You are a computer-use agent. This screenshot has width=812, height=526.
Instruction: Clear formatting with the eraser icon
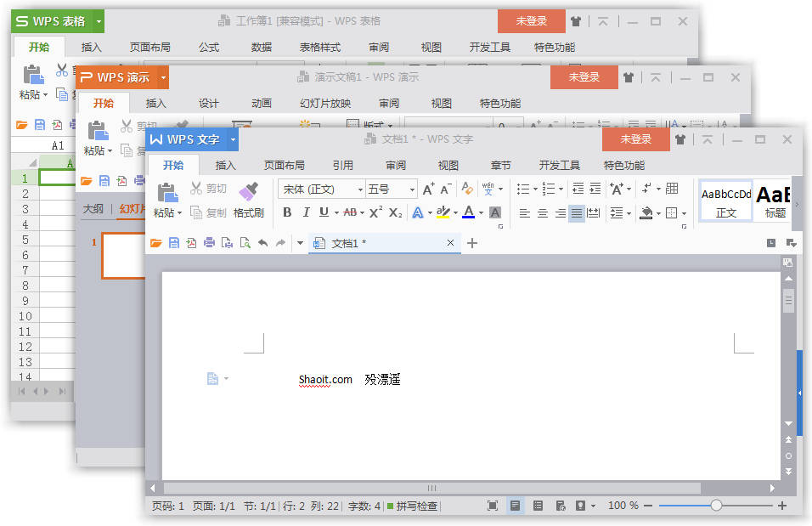(467, 189)
